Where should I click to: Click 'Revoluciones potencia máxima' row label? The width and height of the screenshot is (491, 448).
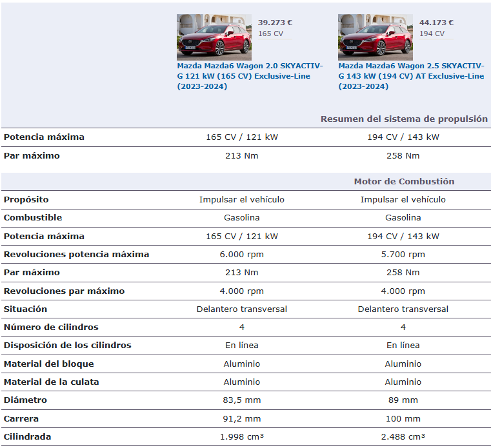(x=76, y=255)
